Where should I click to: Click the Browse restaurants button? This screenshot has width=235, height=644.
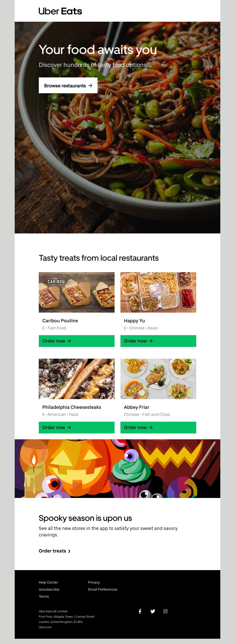(68, 86)
